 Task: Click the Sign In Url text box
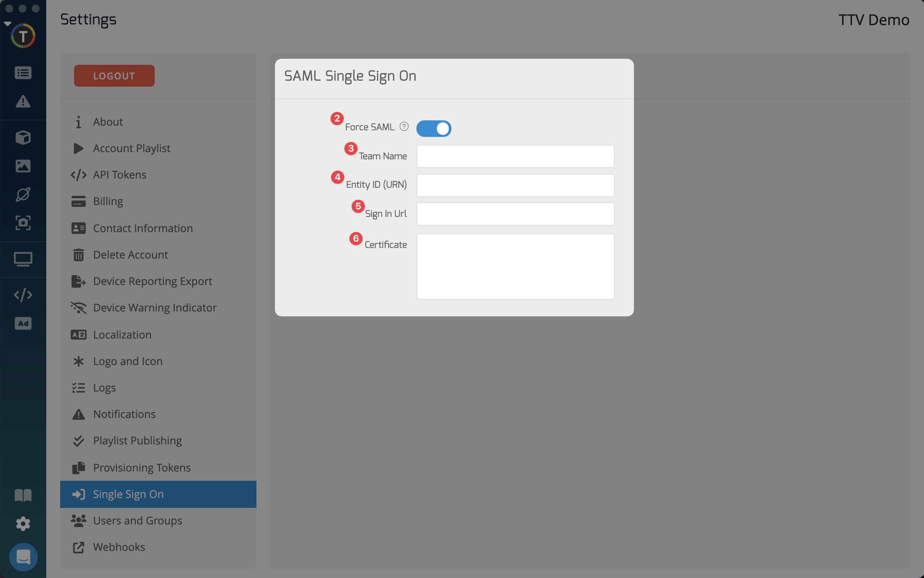[x=515, y=214]
